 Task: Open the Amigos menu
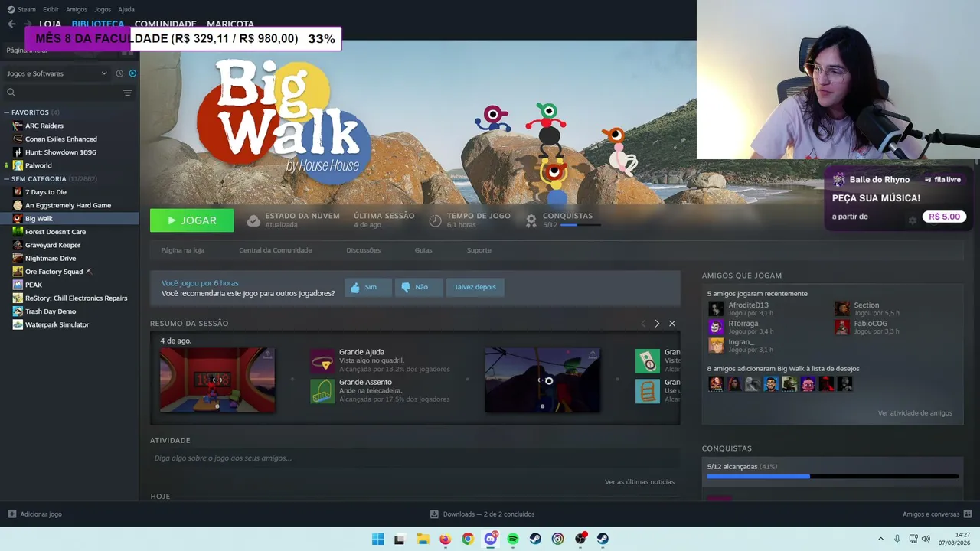(77, 9)
